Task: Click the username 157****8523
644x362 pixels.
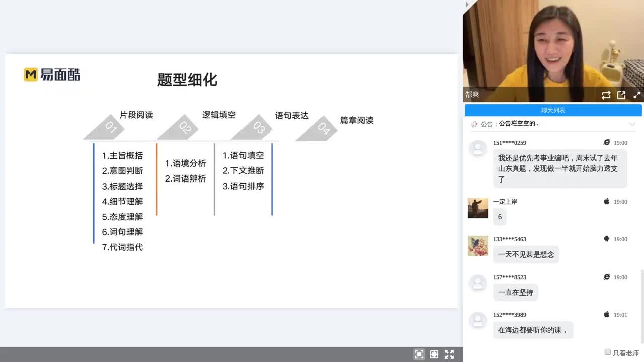Action: click(510, 277)
